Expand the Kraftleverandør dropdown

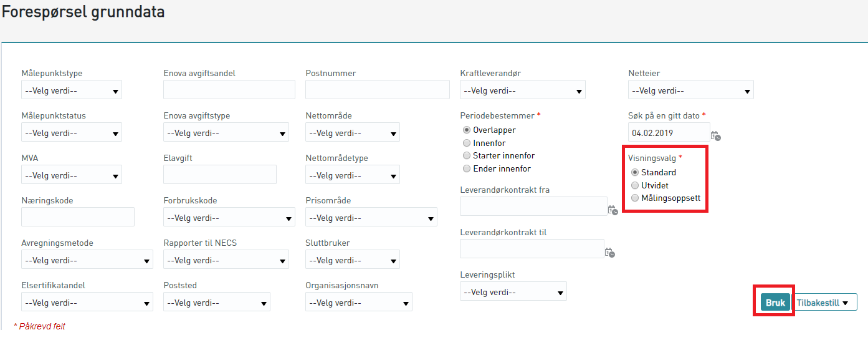point(523,90)
